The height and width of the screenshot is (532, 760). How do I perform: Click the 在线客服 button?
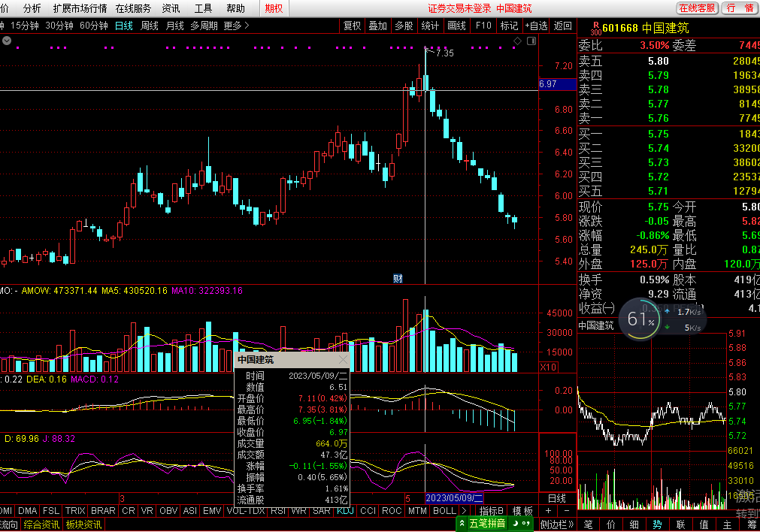pos(697,8)
